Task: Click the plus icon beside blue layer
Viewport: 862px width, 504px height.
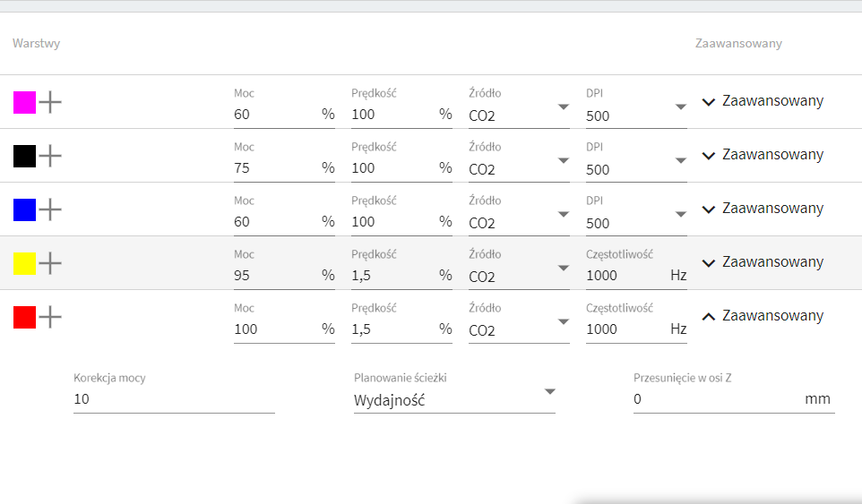Action: (x=50, y=209)
